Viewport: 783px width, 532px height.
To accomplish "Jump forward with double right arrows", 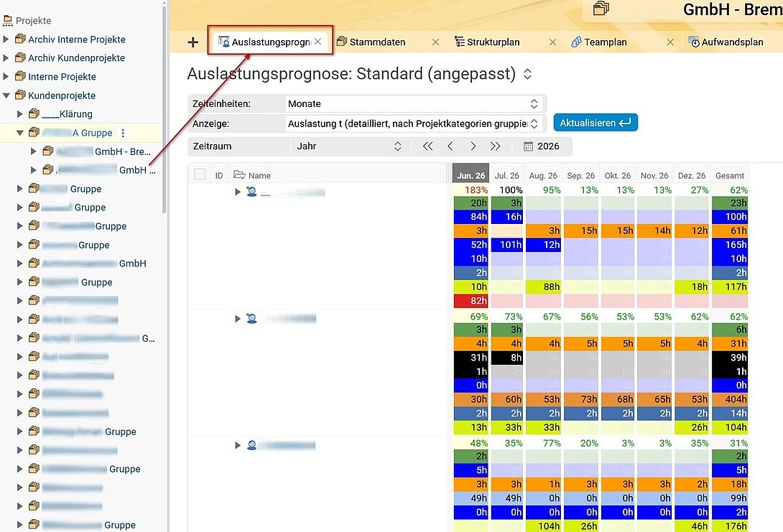I will [x=495, y=146].
